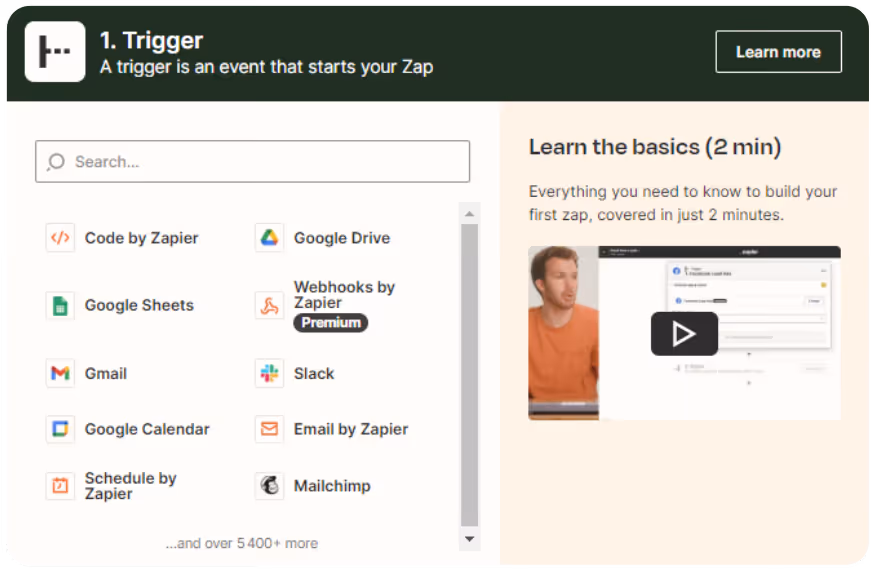Click the Slack logo icon
The image size is (880, 572).
(269, 373)
